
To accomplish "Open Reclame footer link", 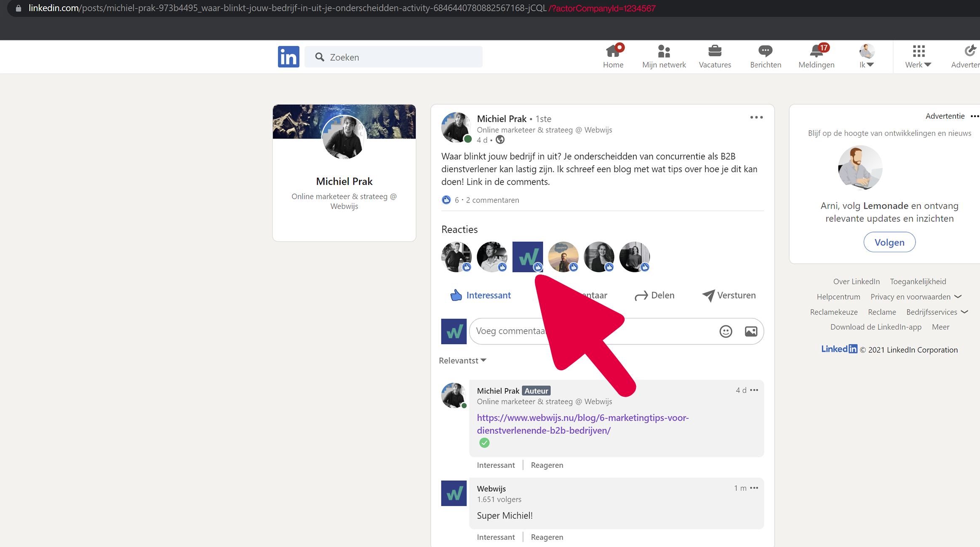I will [x=882, y=312].
